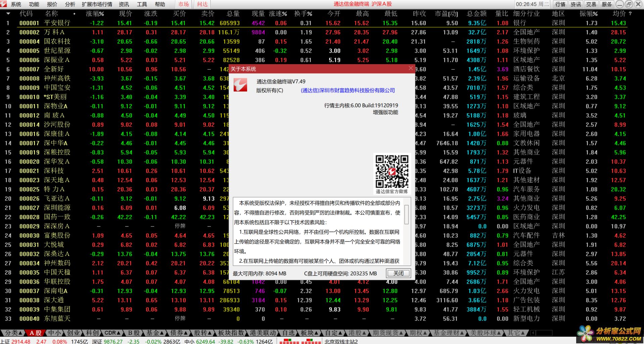Sort by the 振幅% column header

pos(589,14)
